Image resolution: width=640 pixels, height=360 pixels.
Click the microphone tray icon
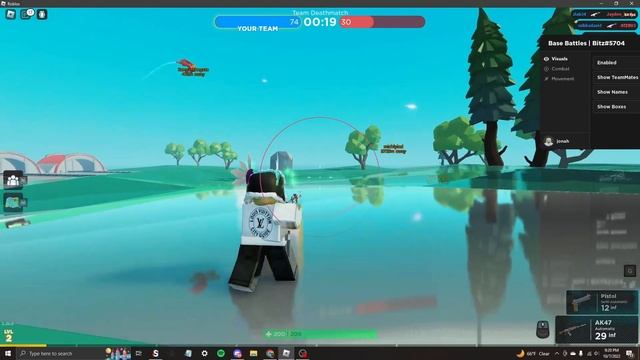(581, 353)
